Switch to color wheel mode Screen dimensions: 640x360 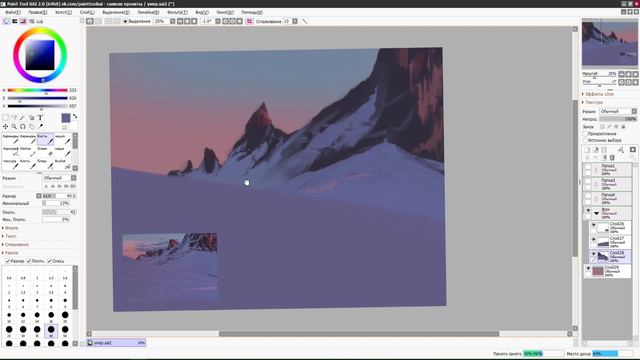click(6, 21)
